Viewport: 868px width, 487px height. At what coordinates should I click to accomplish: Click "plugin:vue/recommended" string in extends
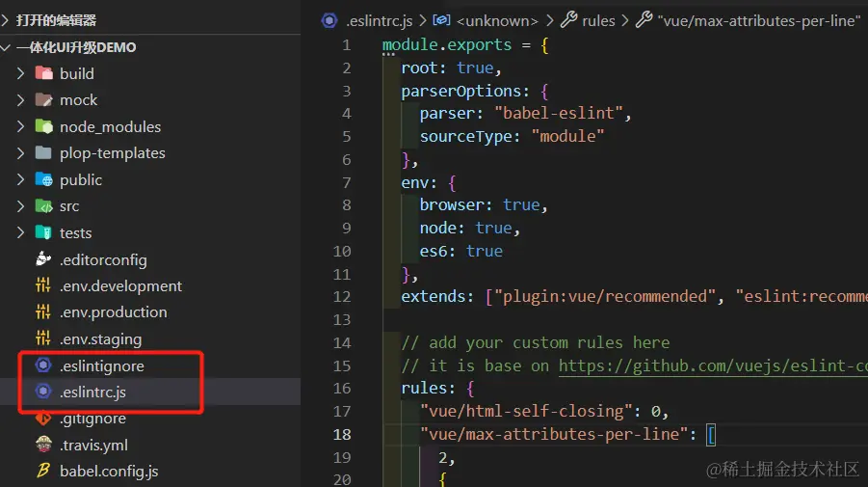605,296
